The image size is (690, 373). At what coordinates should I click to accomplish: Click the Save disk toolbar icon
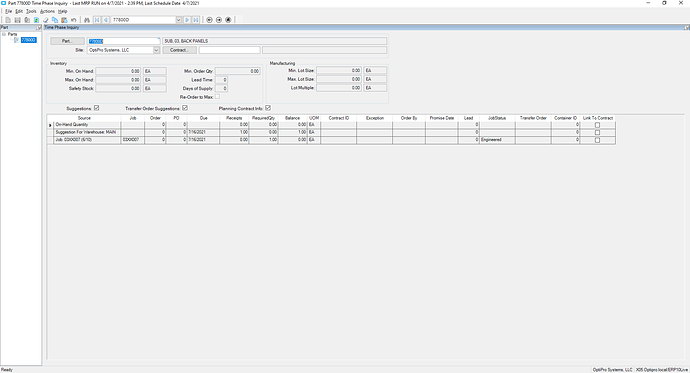(x=18, y=20)
